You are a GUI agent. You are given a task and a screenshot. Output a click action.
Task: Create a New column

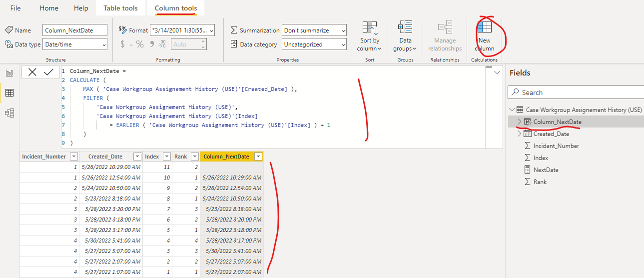coord(484,36)
